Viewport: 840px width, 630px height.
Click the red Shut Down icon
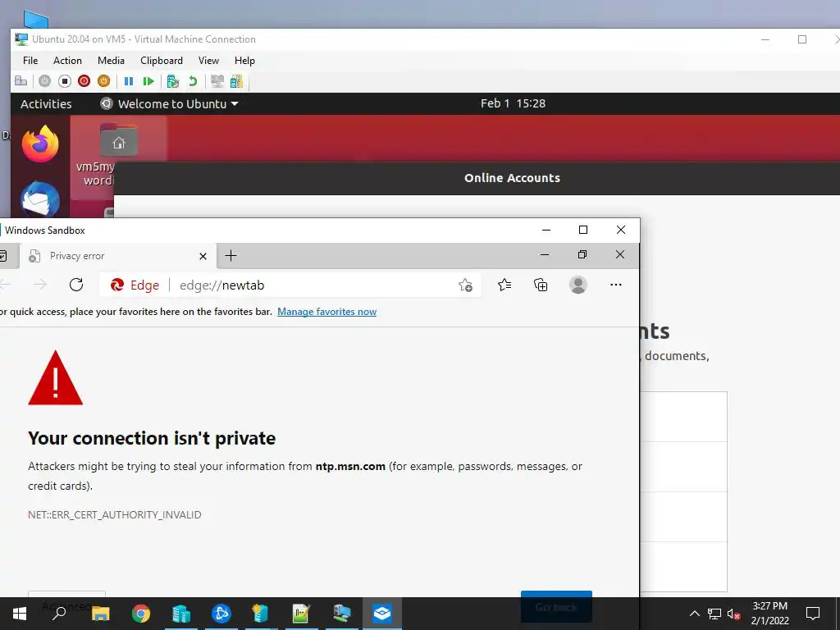[84, 81]
